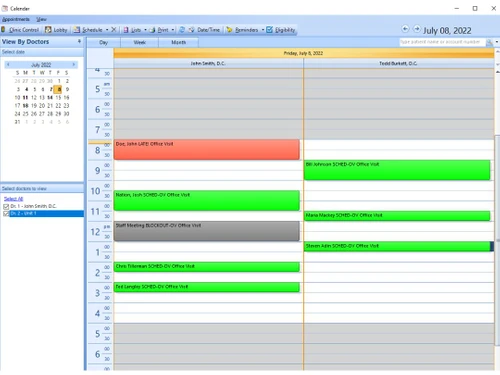
Task: Open the Reminders dropdown arrow
Action: 263,30
